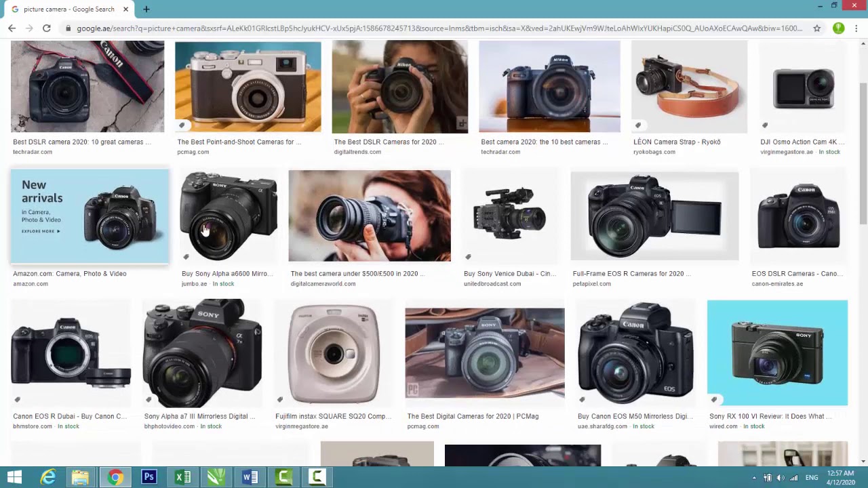Image resolution: width=868 pixels, height=488 pixels.
Task: Click the vertical scrollbar thumb
Action: tap(863, 152)
